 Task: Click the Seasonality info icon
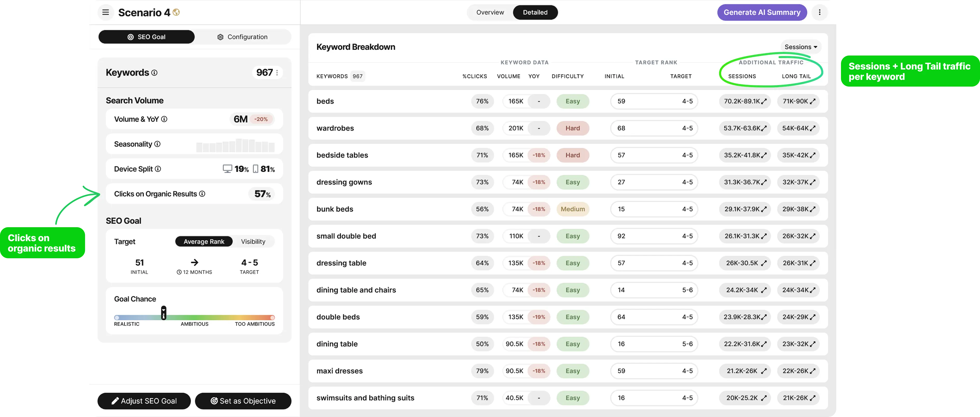pos(157,144)
